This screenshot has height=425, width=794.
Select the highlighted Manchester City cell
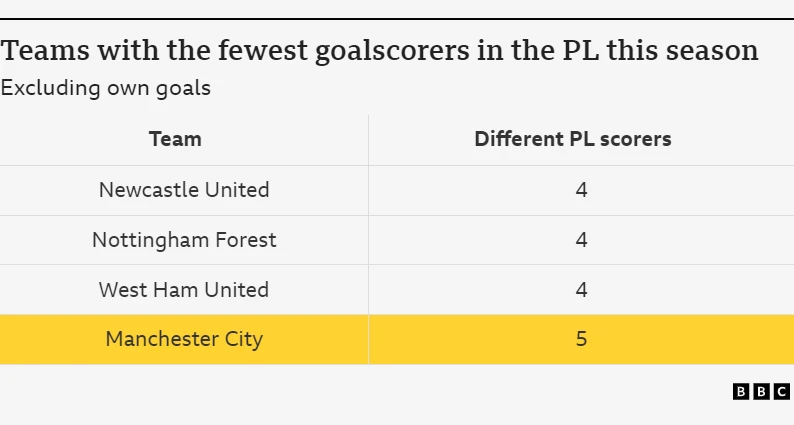184,339
